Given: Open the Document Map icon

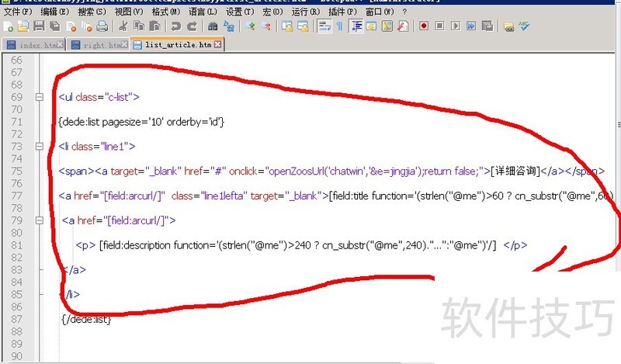Looking at the screenshot, I should (387, 26).
